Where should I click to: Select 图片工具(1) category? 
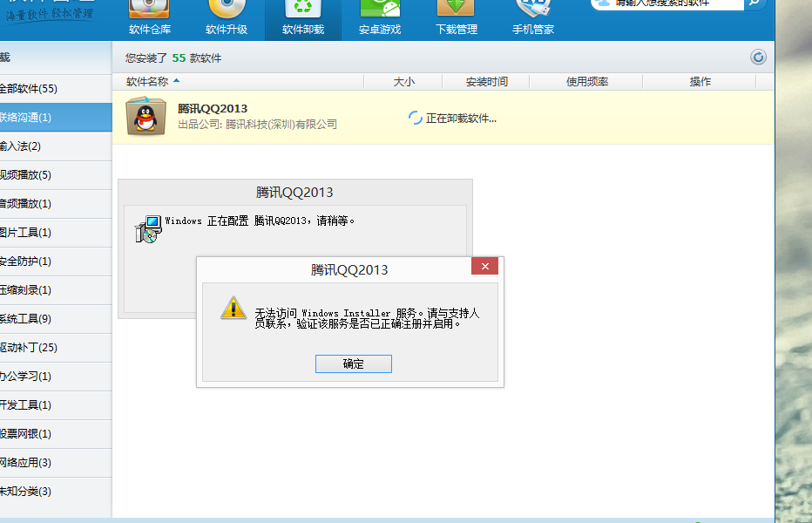pos(56,232)
